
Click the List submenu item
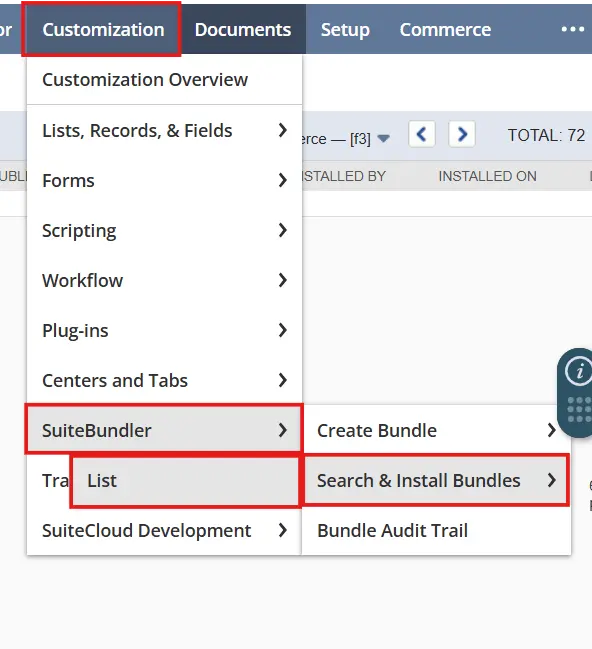[185, 481]
